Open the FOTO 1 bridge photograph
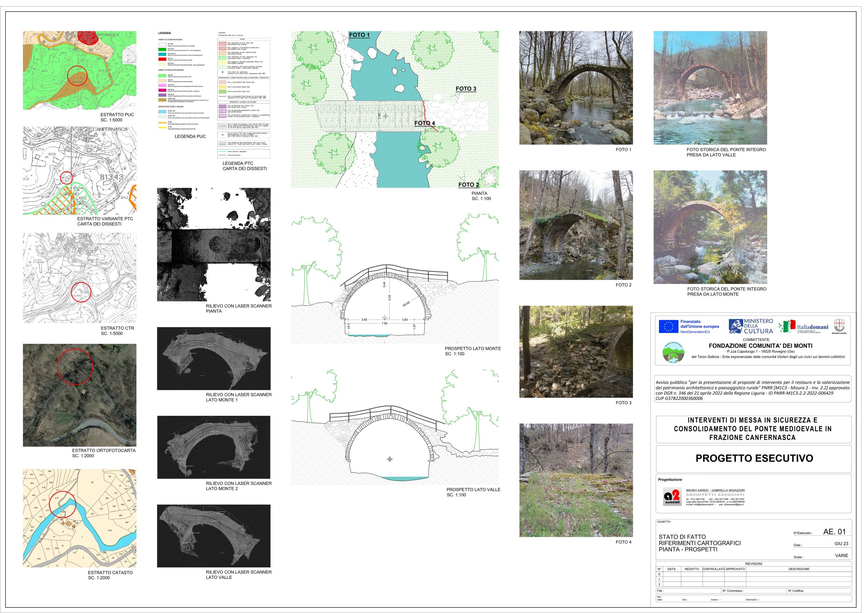The image size is (868, 613). (576, 88)
